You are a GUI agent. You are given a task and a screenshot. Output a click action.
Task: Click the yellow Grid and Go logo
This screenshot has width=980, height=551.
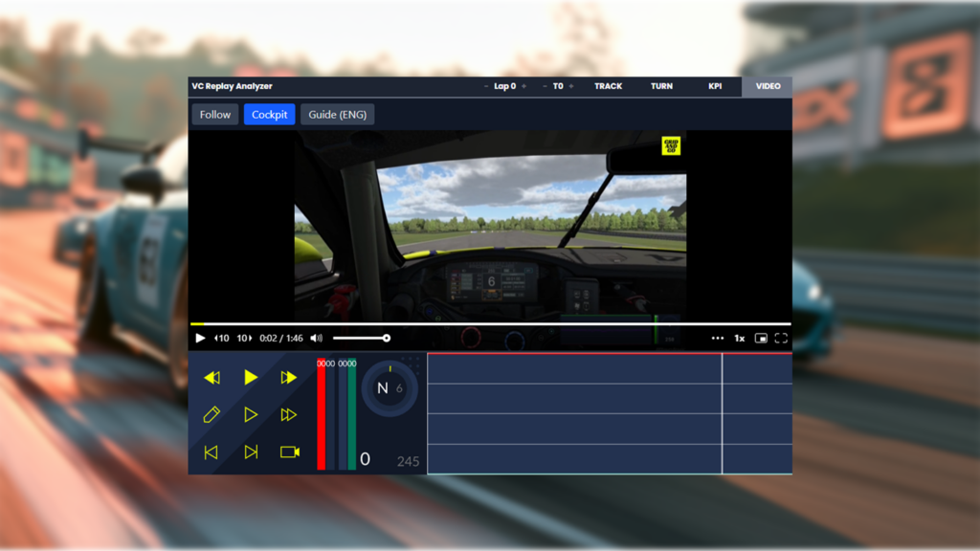click(671, 145)
